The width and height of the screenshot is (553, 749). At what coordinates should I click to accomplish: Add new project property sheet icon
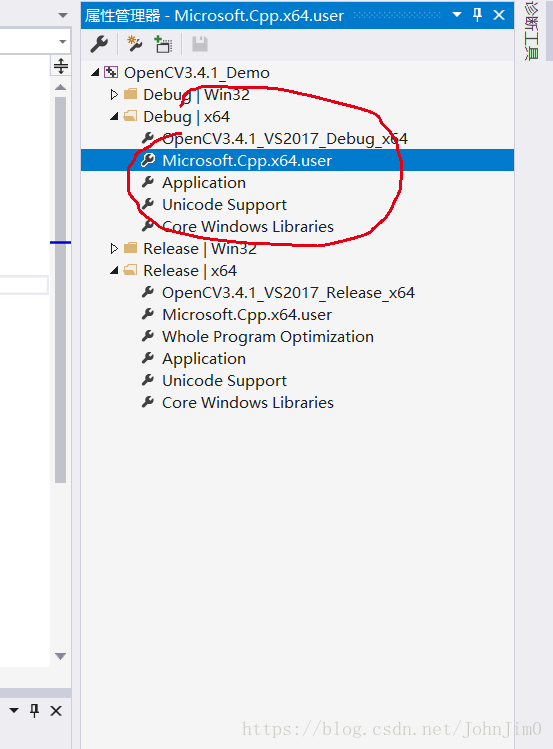click(134, 44)
